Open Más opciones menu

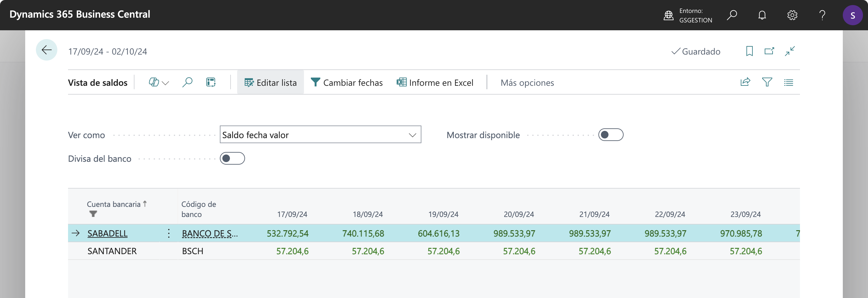[527, 83]
